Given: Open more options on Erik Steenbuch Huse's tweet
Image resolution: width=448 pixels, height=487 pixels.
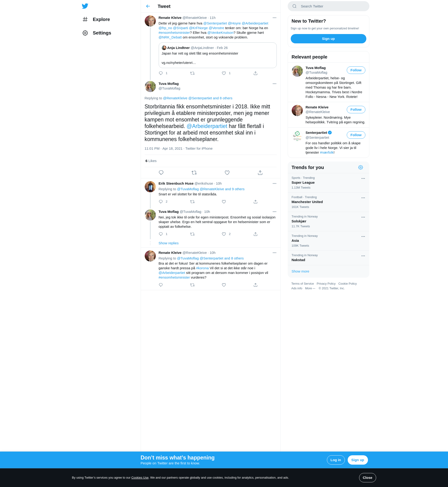Looking at the screenshot, I should click(x=274, y=183).
